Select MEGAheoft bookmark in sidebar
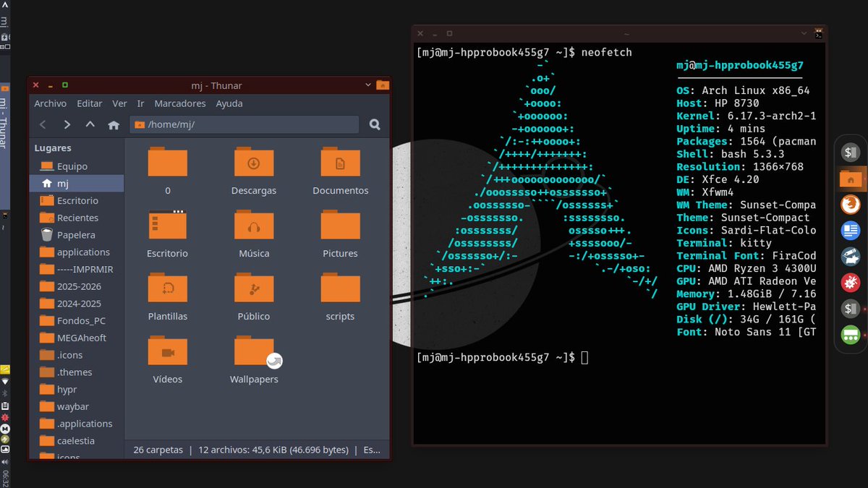868x488 pixels. 77,338
